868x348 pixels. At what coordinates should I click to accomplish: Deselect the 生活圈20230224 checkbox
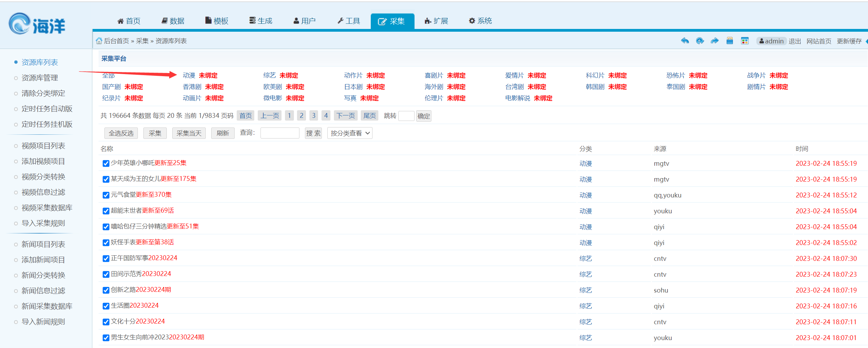(x=106, y=306)
